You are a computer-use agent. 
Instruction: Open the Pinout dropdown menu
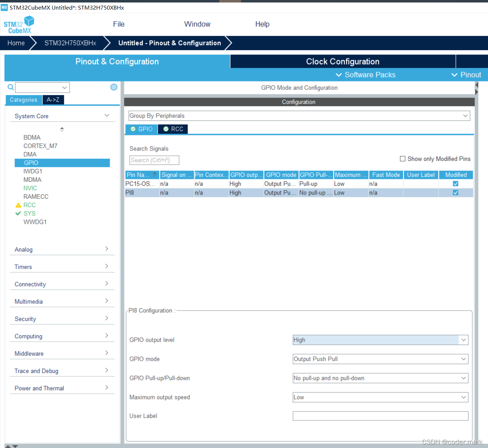(466, 75)
